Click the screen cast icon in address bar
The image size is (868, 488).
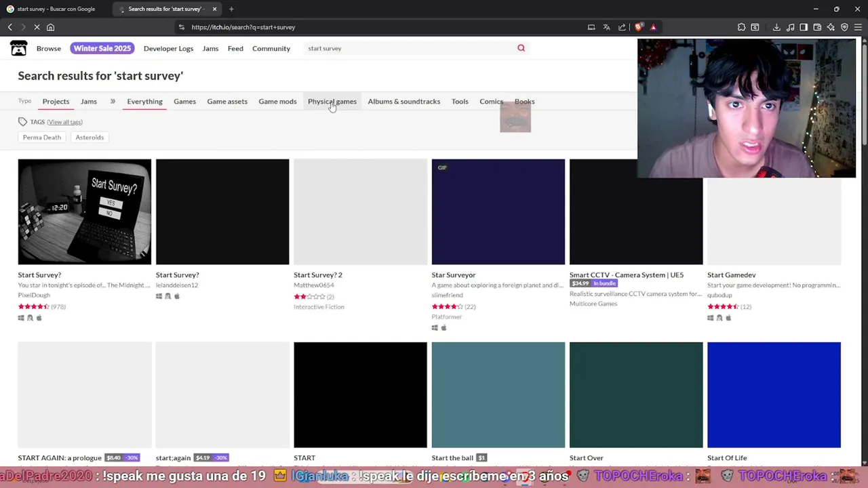click(591, 27)
